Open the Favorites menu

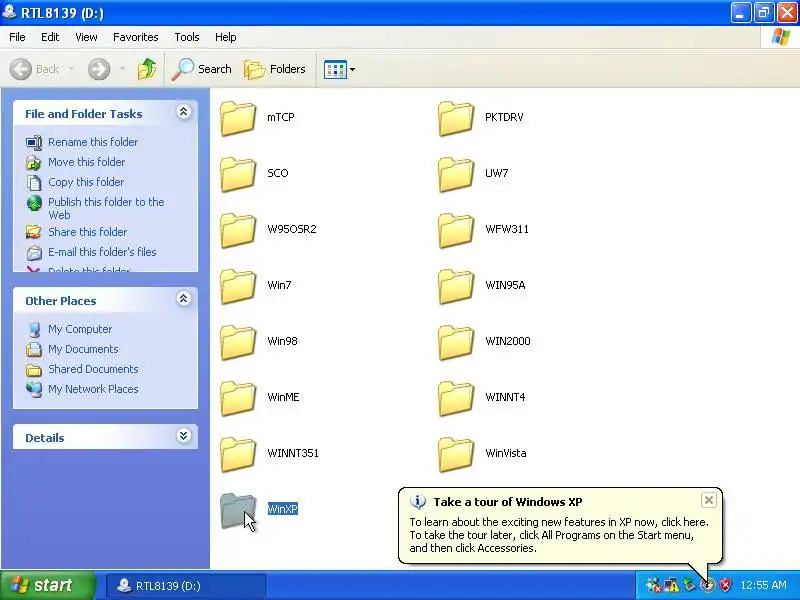[136, 37]
